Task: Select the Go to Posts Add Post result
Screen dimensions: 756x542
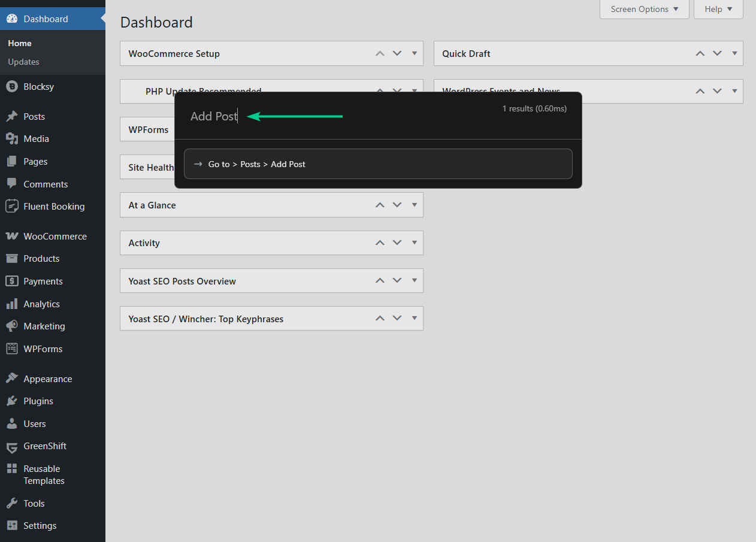Action: pyautogui.click(x=378, y=164)
